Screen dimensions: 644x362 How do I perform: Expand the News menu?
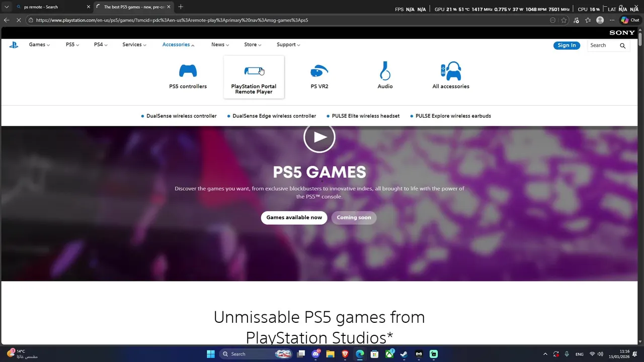[220, 45]
